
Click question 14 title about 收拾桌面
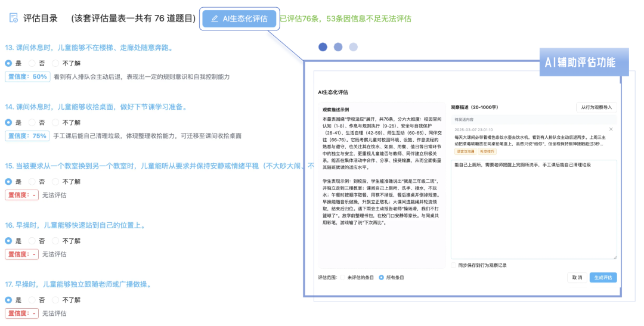coord(97,107)
